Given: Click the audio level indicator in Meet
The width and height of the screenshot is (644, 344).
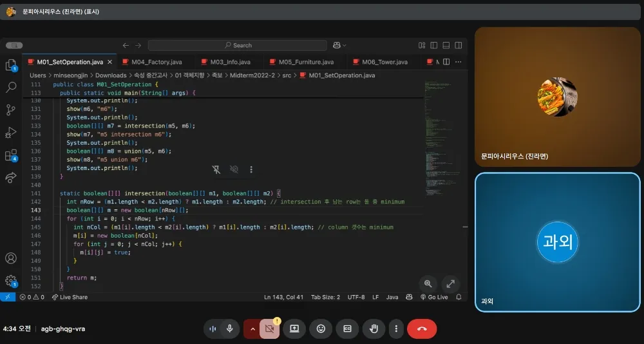Looking at the screenshot, I should point(213,329).
